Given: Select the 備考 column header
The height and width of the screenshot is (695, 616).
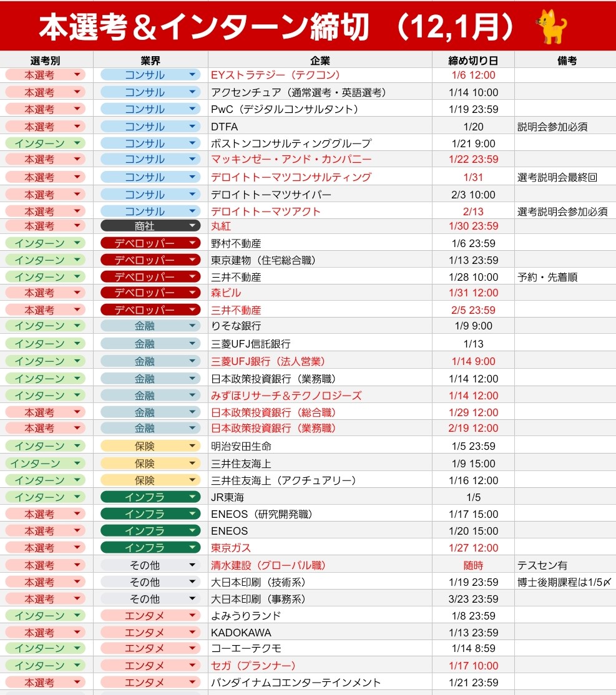Looking at the screenshot, I should tap(567, 61).
